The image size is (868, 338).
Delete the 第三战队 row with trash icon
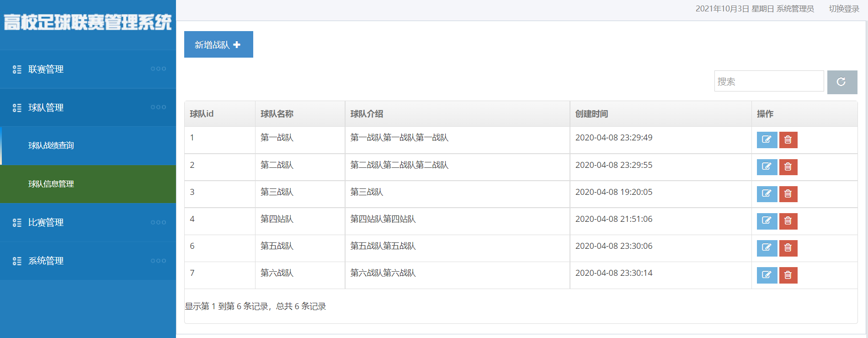tap(788, 194)
